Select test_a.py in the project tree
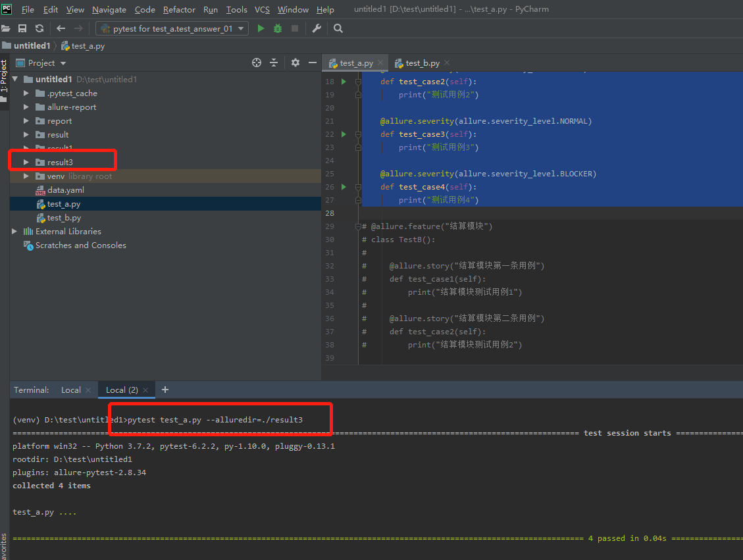743x560 pixels. tap(63, 204)
